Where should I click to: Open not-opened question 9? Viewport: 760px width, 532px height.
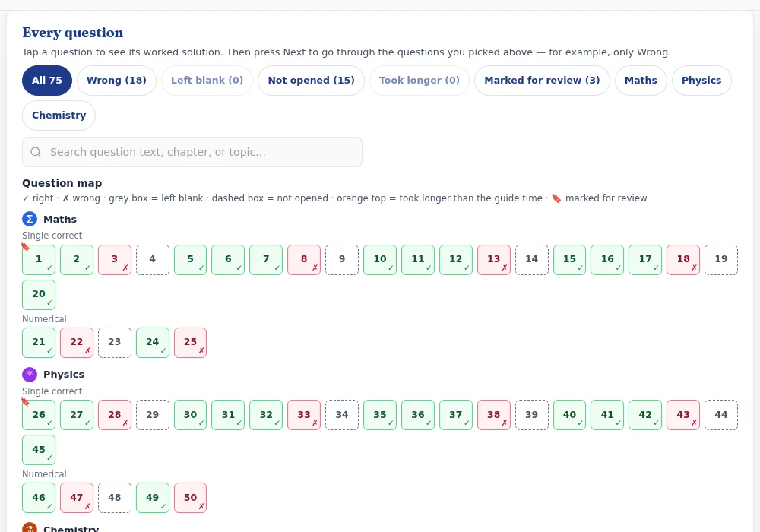pos(342,260)
